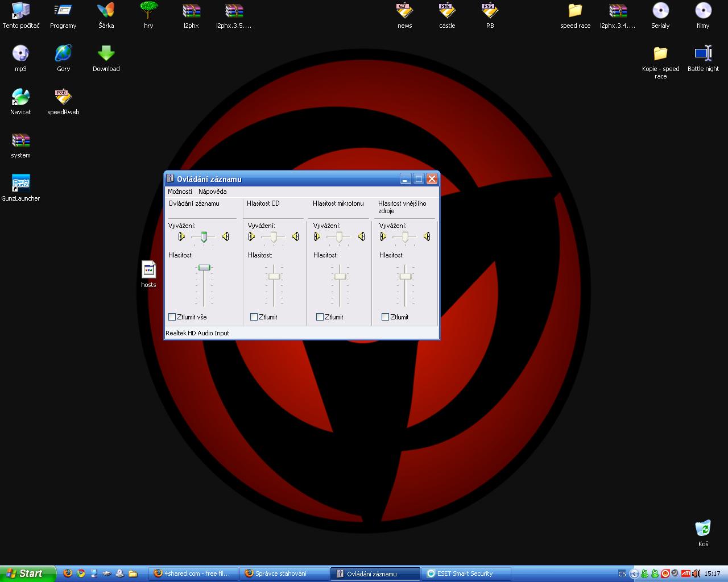Click the taskbar clock showing 15:17
The width and height of the screenshot is (728, 582).
(x=712, y=573)
